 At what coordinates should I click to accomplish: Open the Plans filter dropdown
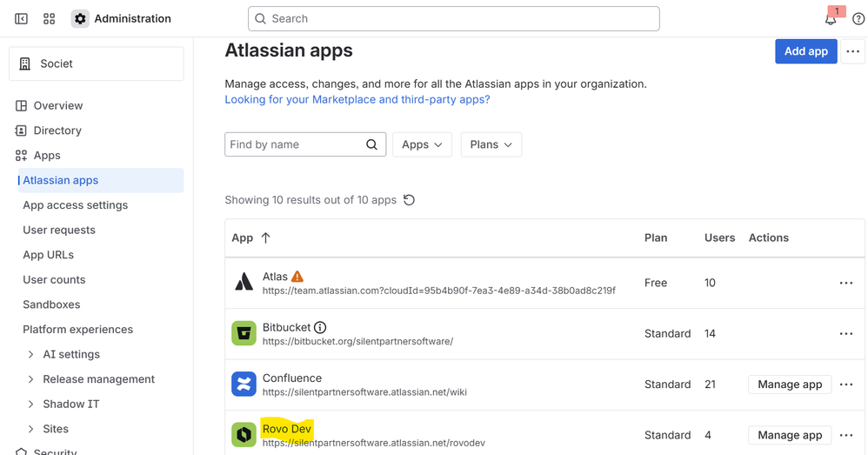click(x=491, y=144)
